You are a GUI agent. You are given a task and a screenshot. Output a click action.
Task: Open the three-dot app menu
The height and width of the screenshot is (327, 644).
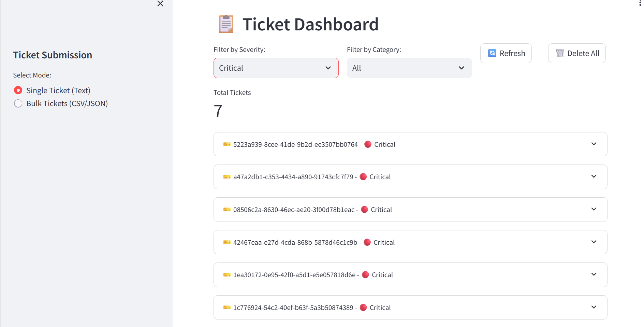pos(640,3)
